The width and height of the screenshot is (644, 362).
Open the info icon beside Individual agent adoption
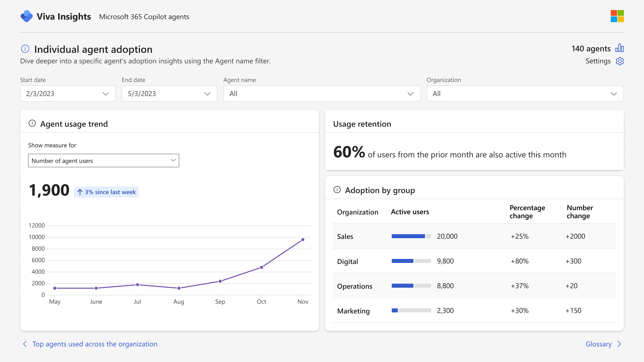click(x=25, y=49)
